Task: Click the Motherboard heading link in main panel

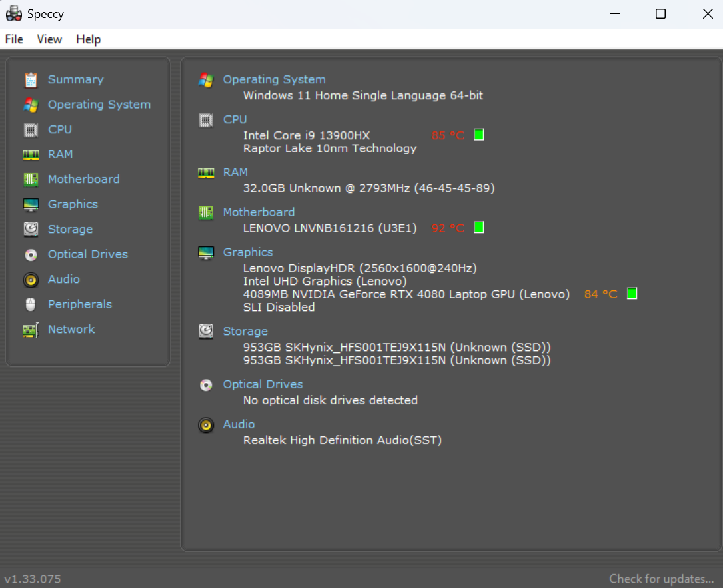Action: [259, 212]
